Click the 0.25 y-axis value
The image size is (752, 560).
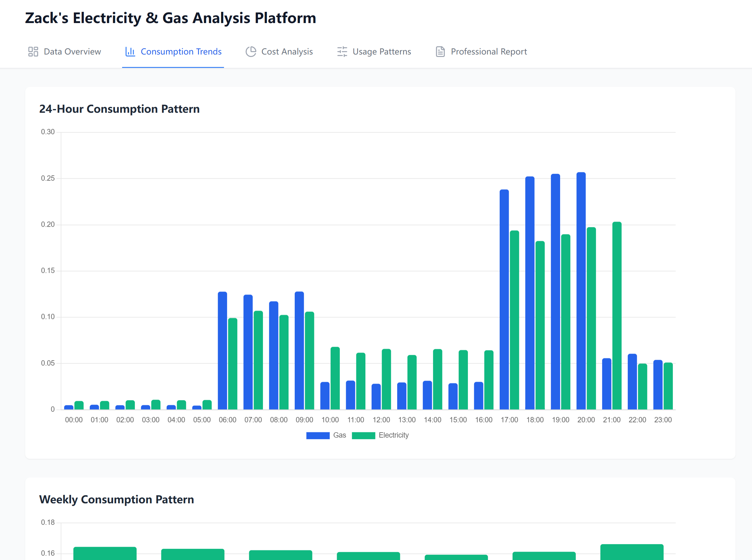coord(48,178)
